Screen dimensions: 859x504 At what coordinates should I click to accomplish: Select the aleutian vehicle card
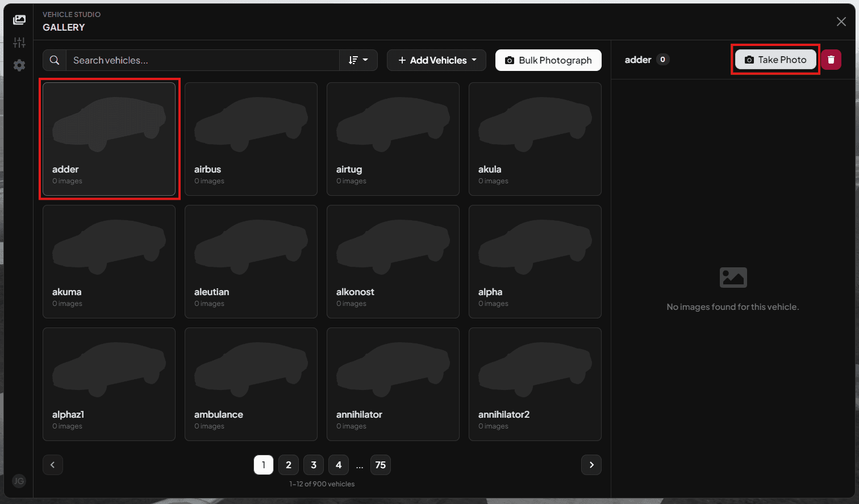click(251, 262)
